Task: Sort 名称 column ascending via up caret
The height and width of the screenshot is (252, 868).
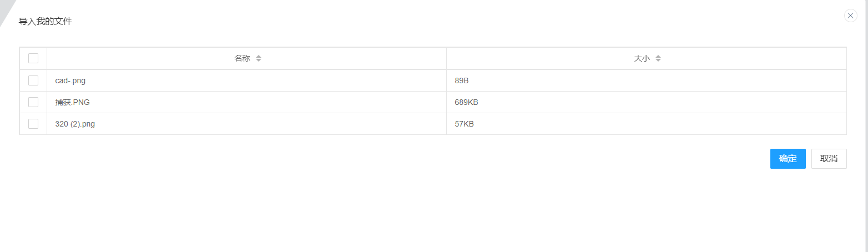Action: click(x=259, y=56)
